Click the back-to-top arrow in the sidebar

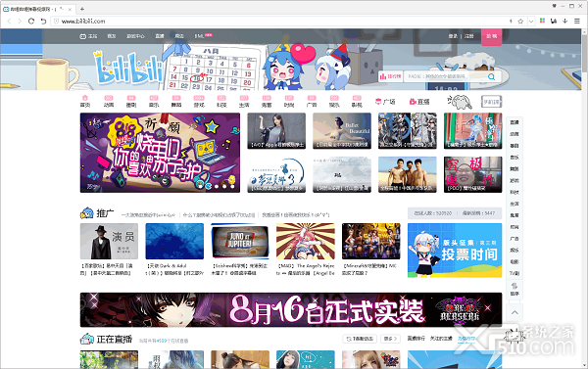pyautogui.click(x=514, y=312)
